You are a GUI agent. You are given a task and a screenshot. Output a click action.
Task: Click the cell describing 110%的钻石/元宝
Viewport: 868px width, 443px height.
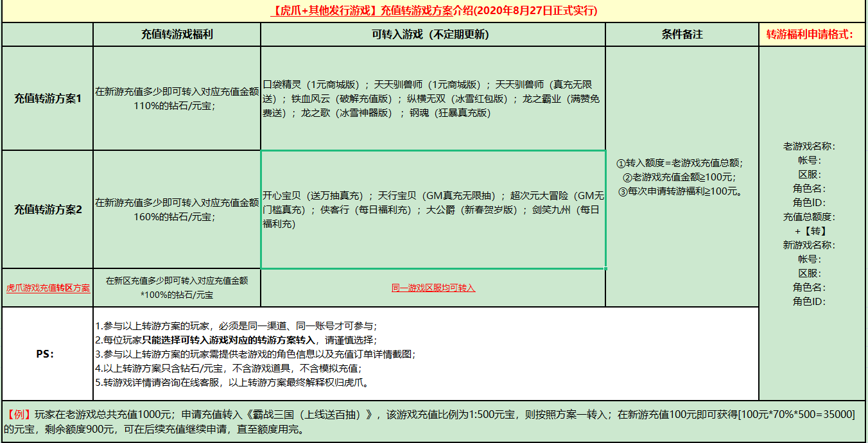click(177, 99)
